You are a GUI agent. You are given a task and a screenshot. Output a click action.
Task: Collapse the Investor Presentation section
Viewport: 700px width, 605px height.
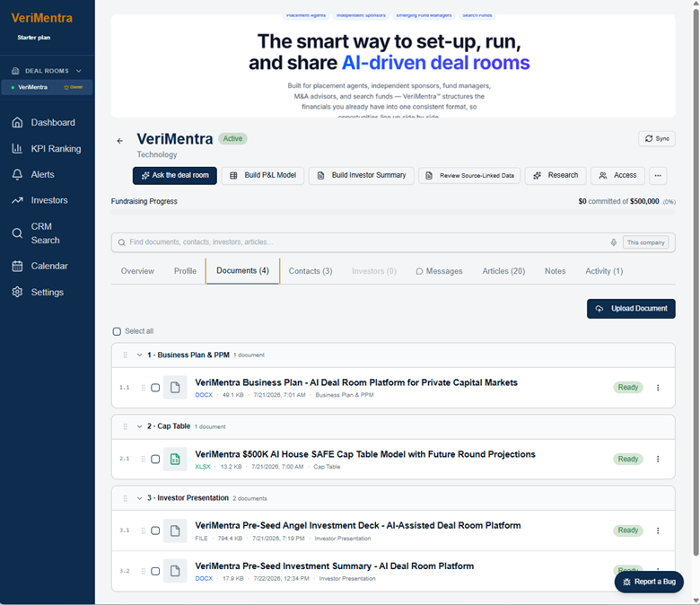[139, 498]
